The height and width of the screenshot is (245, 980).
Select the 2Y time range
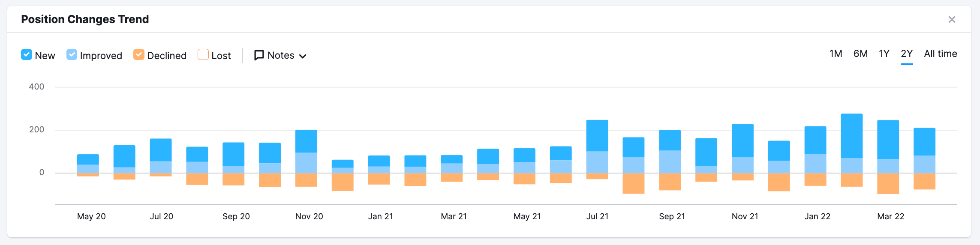point(907,54)
